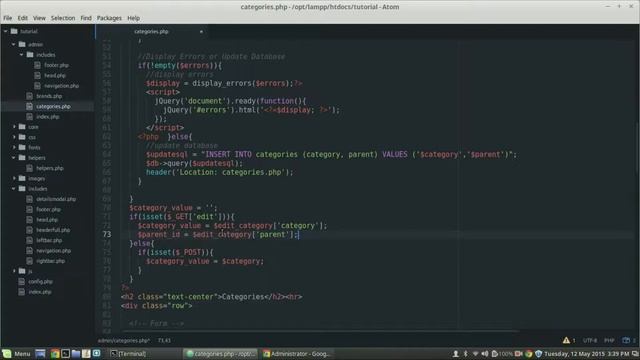Open headerfull.php file
This screenshot has height=360, width=640.
[x=53, y=230]
